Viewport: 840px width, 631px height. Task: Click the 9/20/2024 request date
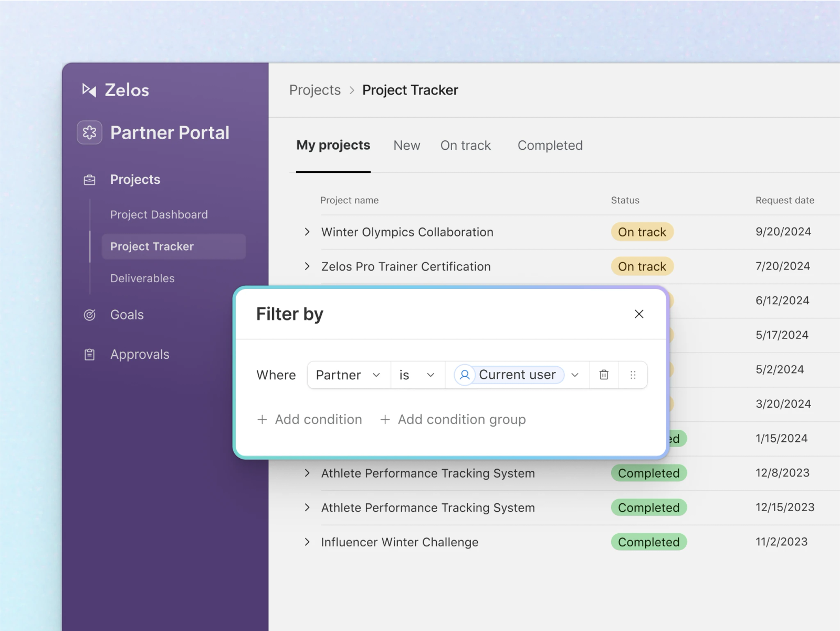click(x=783, y=232)
